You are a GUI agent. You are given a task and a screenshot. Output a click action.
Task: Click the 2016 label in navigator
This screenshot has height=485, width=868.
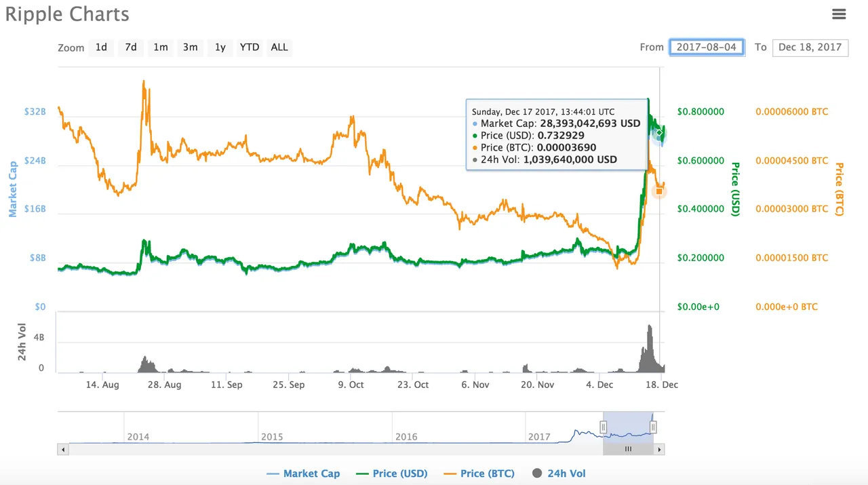point(406,437)
